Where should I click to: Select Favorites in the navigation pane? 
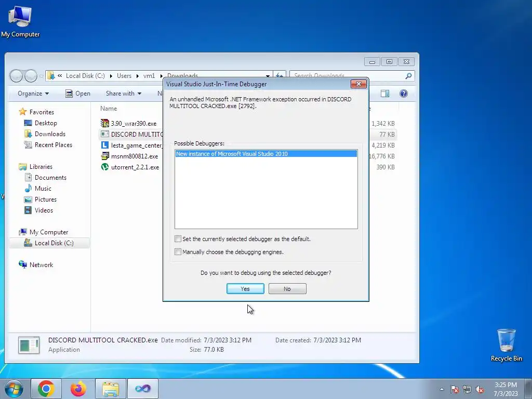pos(37,112)
